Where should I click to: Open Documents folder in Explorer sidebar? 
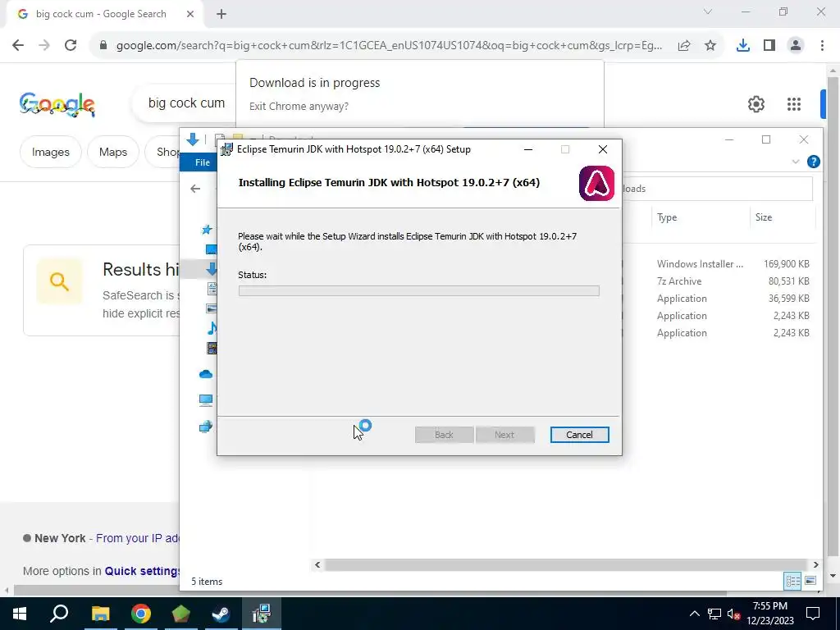pyautogui.click(x=212, y=289)
